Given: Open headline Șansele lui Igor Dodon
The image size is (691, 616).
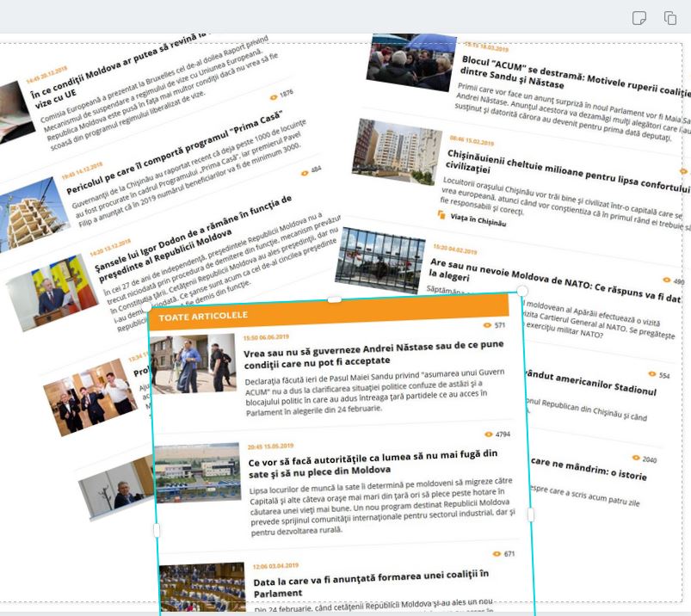Looking at the screenshot, I should (x=194, y=239).
